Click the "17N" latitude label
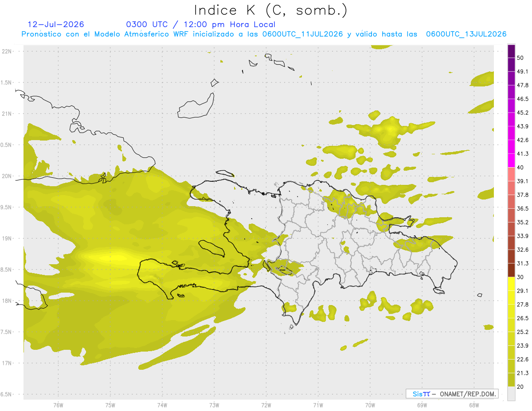The image size is (532, 411). pos(7,363)
